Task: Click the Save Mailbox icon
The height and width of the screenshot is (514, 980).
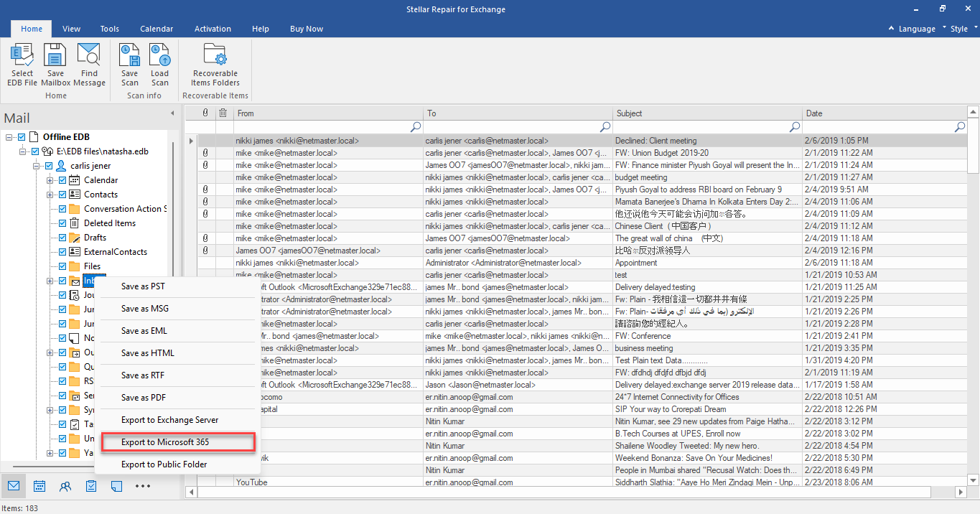Action: [55, 56]
